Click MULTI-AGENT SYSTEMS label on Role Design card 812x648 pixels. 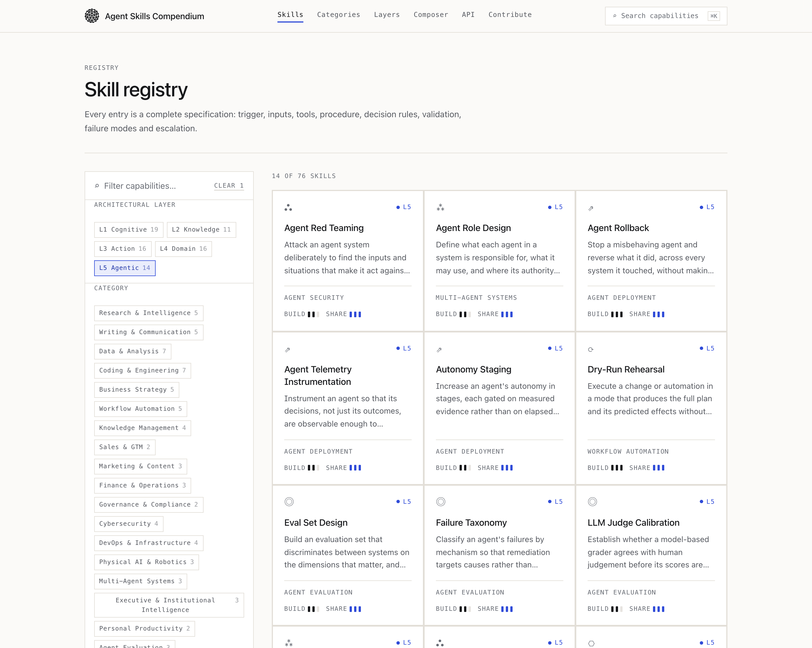click(x=476, y=298)
